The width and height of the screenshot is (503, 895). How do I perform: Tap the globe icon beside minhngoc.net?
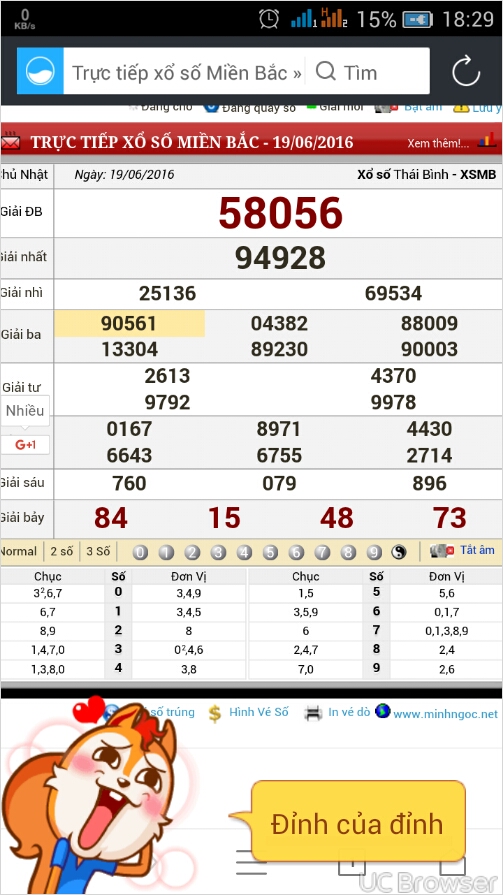(x=383, y=711)
